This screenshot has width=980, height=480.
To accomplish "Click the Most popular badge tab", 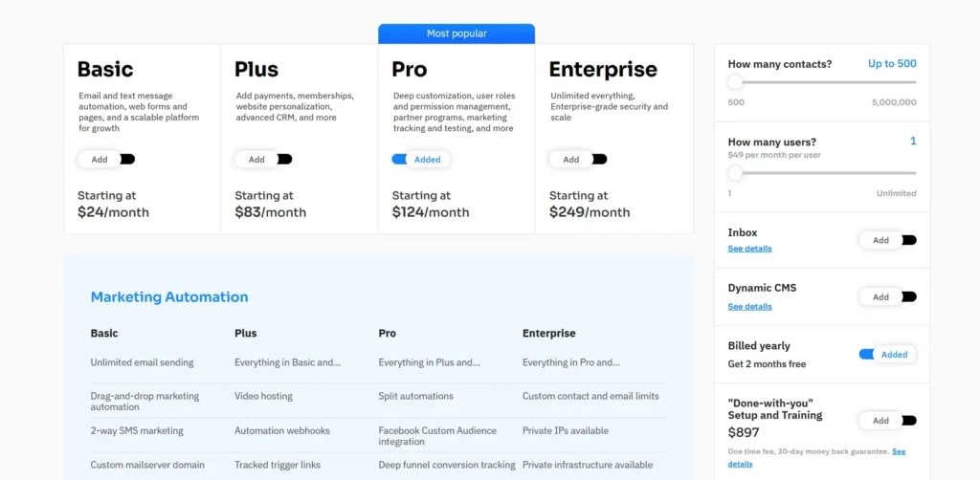I will click(x=457, y=33).
